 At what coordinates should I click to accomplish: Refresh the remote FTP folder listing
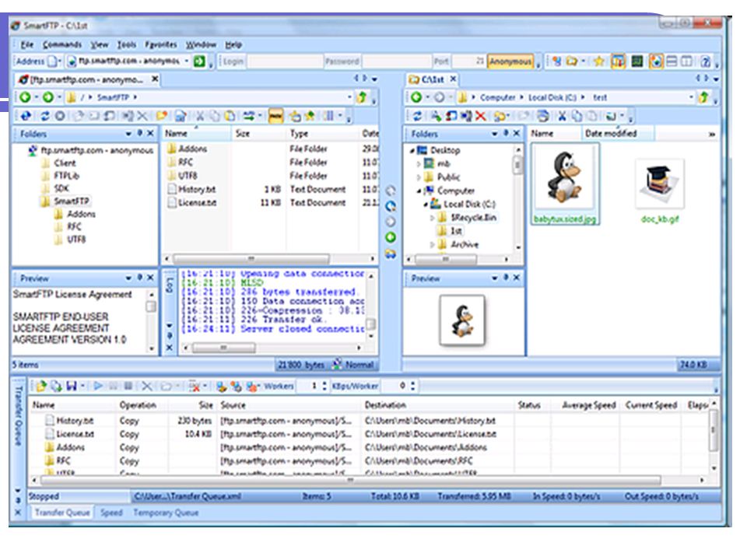[45, 116]
